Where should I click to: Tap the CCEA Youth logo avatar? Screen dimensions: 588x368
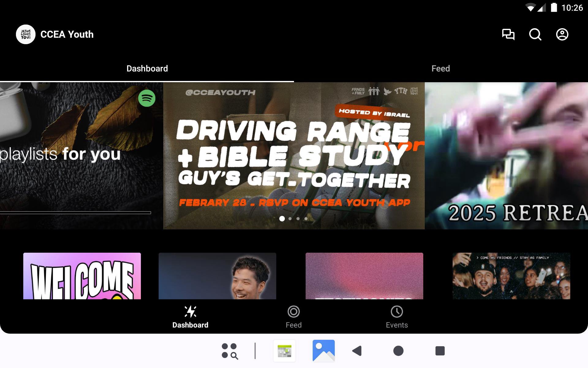pos(26,34)
